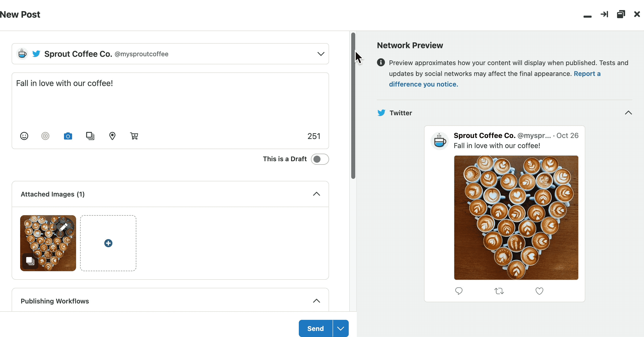Screen dimensions: 644x337
Task: Click the targeting bullseye icon
Action: [45, 136]
